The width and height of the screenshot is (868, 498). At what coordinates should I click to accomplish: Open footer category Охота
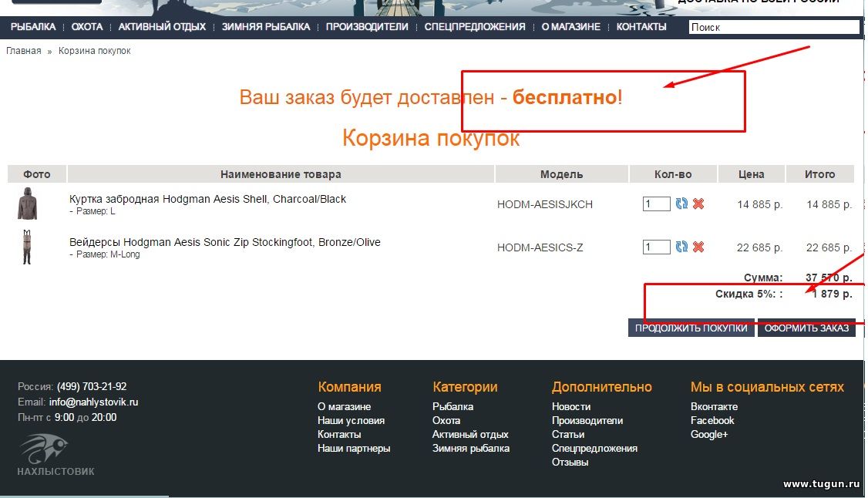coord(446,421)
